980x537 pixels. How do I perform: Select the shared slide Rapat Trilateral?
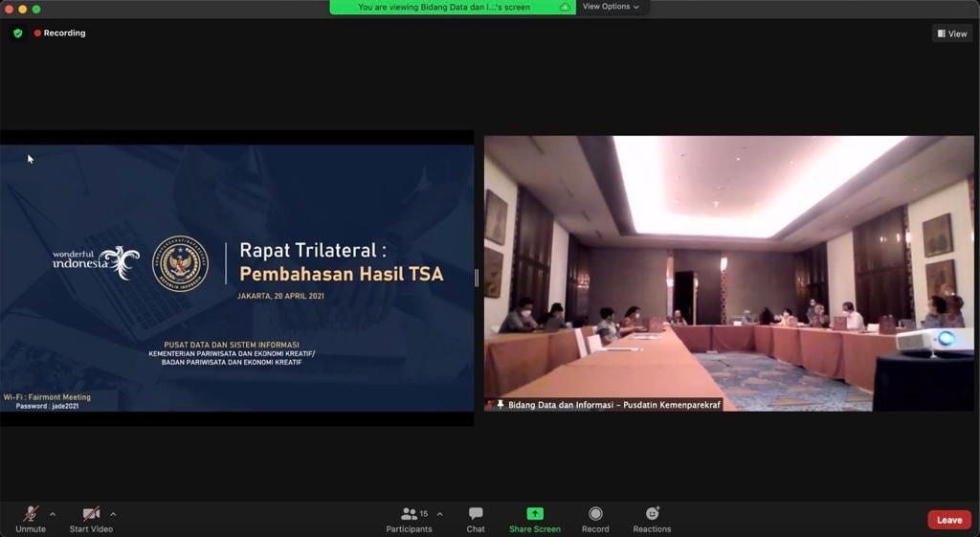pyautogui.click(x=237, y=279)
